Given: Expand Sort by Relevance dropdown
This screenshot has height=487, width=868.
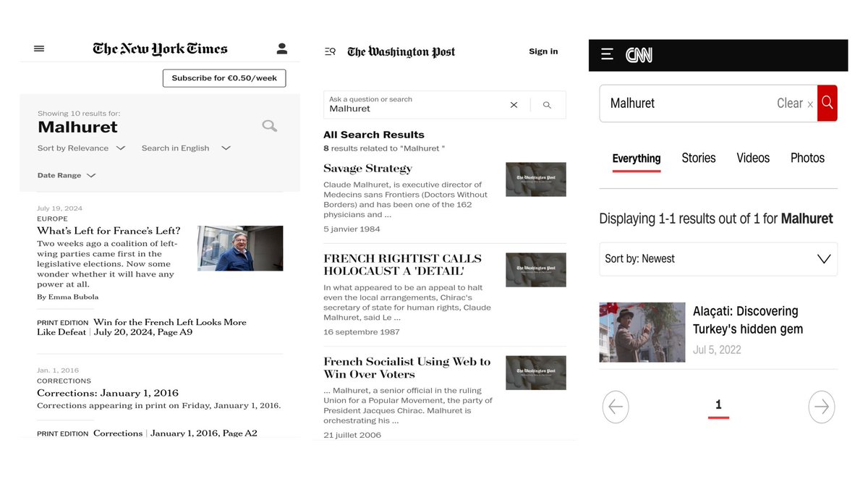Looking at the screenshot, I should tap(81, 148).
